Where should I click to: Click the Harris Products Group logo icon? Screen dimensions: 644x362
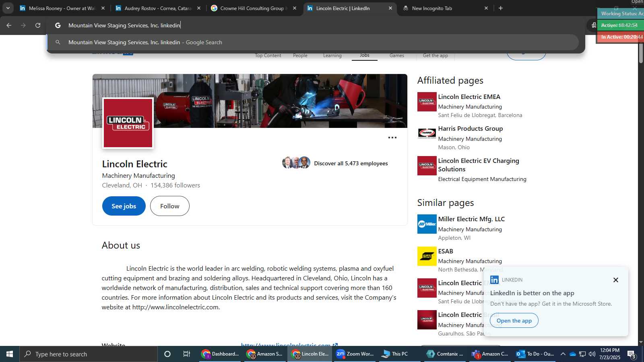(427, 133)
